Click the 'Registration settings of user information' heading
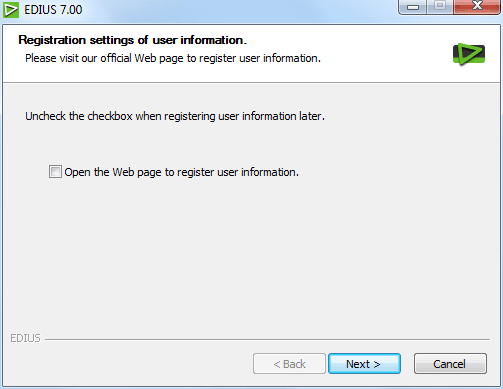The height and width of the screenshot is (389, 503). pyautogui.click(x=132, y=40)
